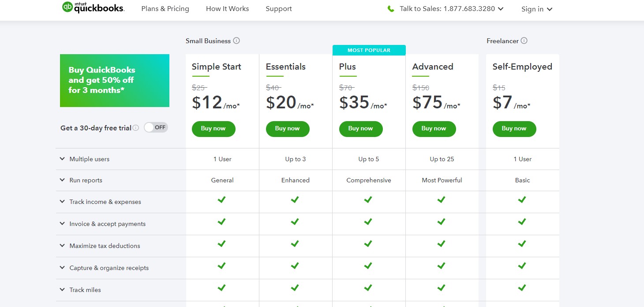Click Essentials checkmark for Track miles
The width and height of the screenshot is (644, 307).
[x=295, y=288]
